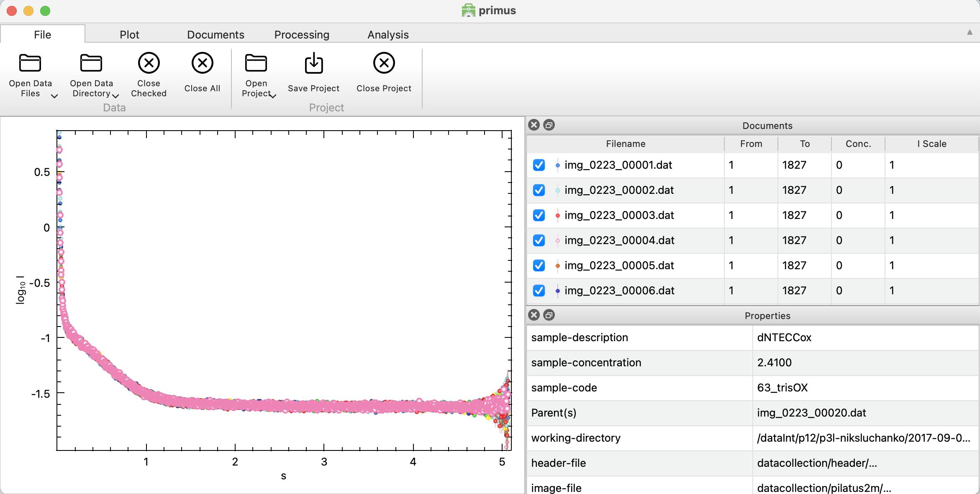This screenshot has height=494, width=980.
Task: Click the Open Data Files folder icon
Action: pyautogui.click(x=30, y=63)
